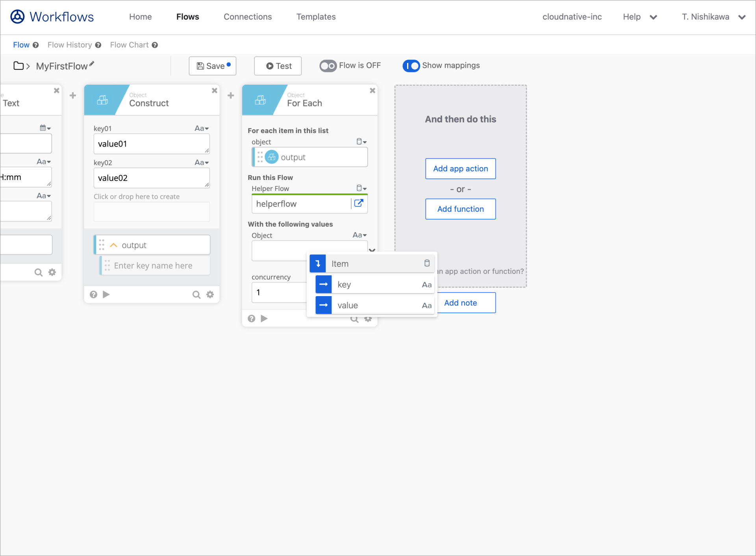The height and width of the screenshot is (556, 756).
Task: Open helperflow via the external link icon
Action: coord(359,203)
